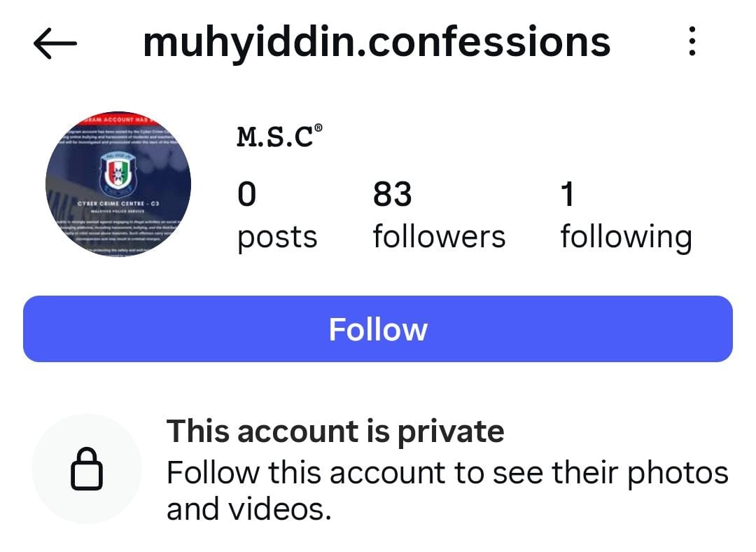Tap the M.S.C display name

tap(275, 137)
